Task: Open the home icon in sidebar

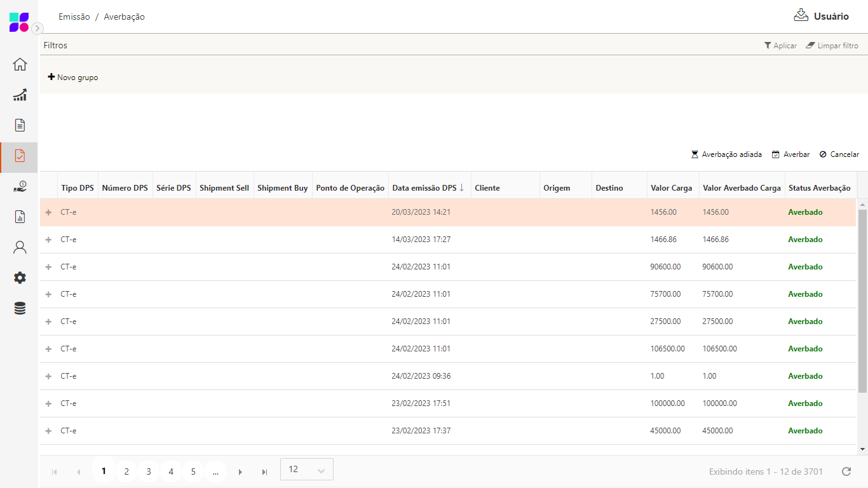Action: [20, 64]
